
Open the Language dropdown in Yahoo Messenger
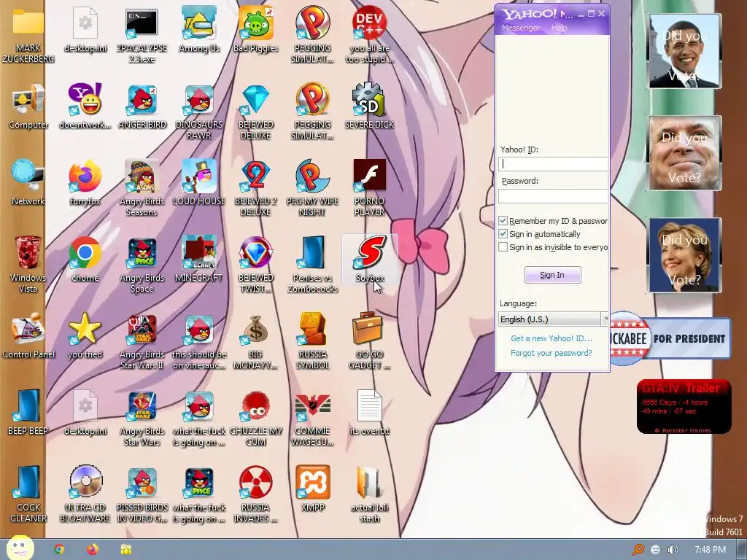click(554, 319)
